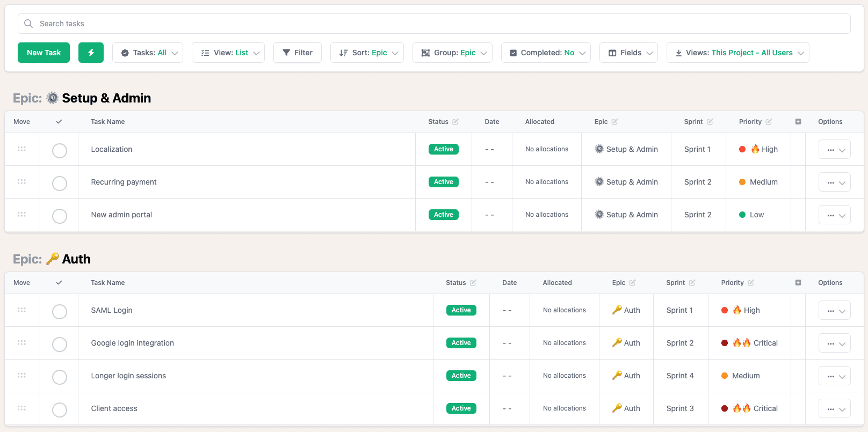The height and width of the screenshot is (432, 868).
Task: Click green Low priority dot for New admin portal
Action: [742, 215]
